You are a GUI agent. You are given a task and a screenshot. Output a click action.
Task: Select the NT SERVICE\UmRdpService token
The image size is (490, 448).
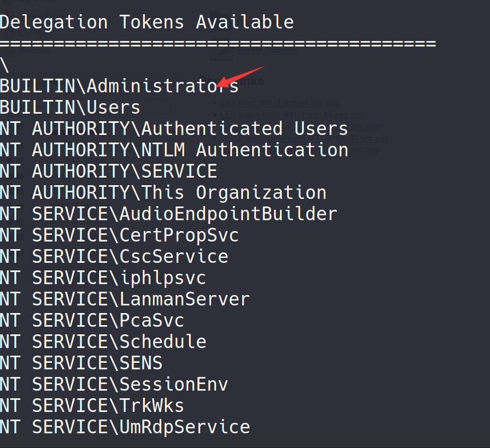click(x=125, y=427)
